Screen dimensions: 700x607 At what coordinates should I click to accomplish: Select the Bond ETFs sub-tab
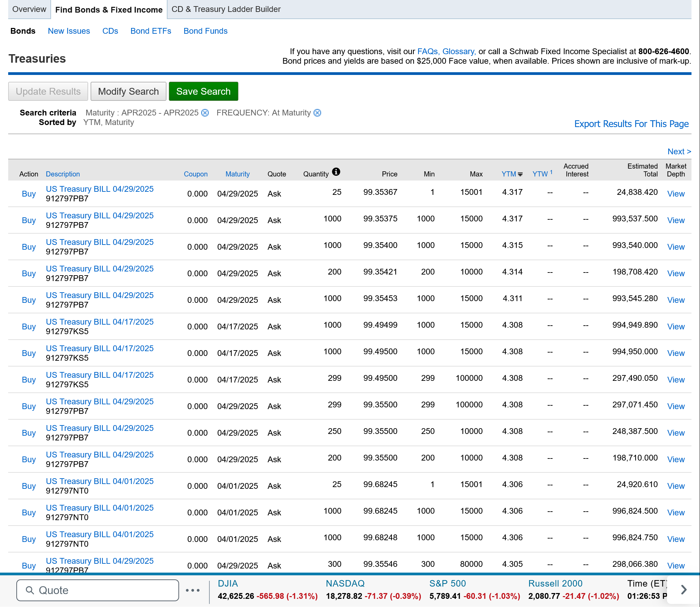[x=150, y=31]
